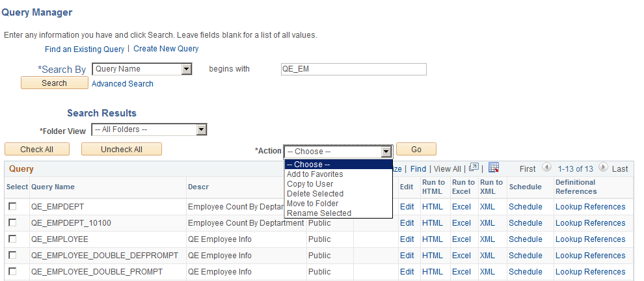Open the Search By dropdown
Screen dimensions: 644x281
(x=186, y=69)
